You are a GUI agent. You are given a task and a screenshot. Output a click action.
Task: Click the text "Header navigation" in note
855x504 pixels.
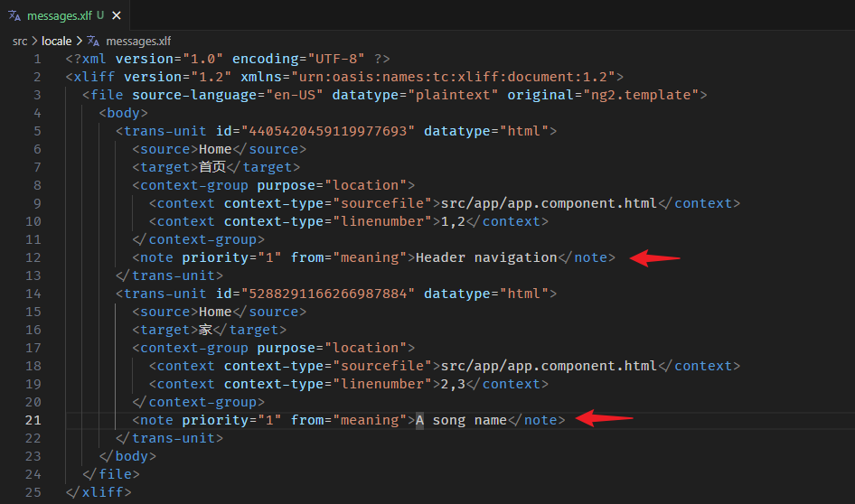486,257
